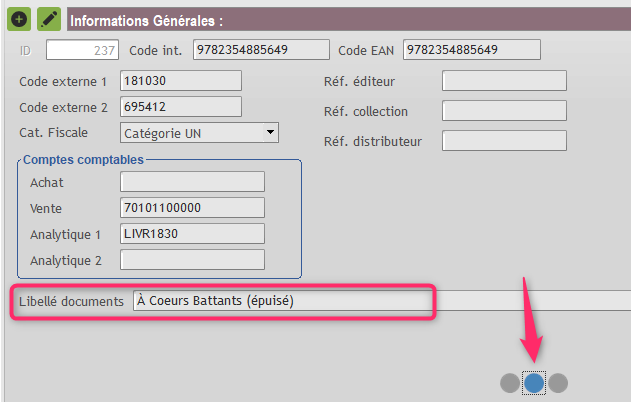Click the Libellé documents text field
Screen dimensions: 631x402
(382, 301)
